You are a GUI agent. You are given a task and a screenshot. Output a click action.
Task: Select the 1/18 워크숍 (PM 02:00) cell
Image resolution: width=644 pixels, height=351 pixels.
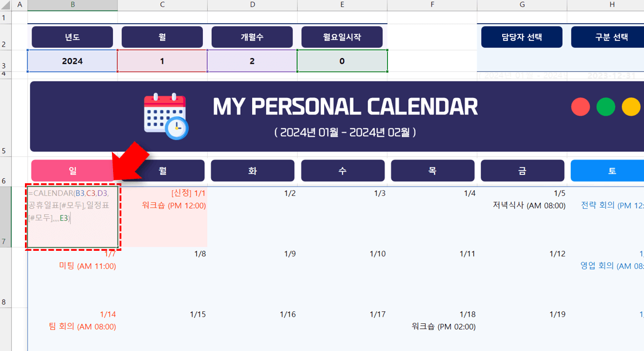tap(432, 329)
